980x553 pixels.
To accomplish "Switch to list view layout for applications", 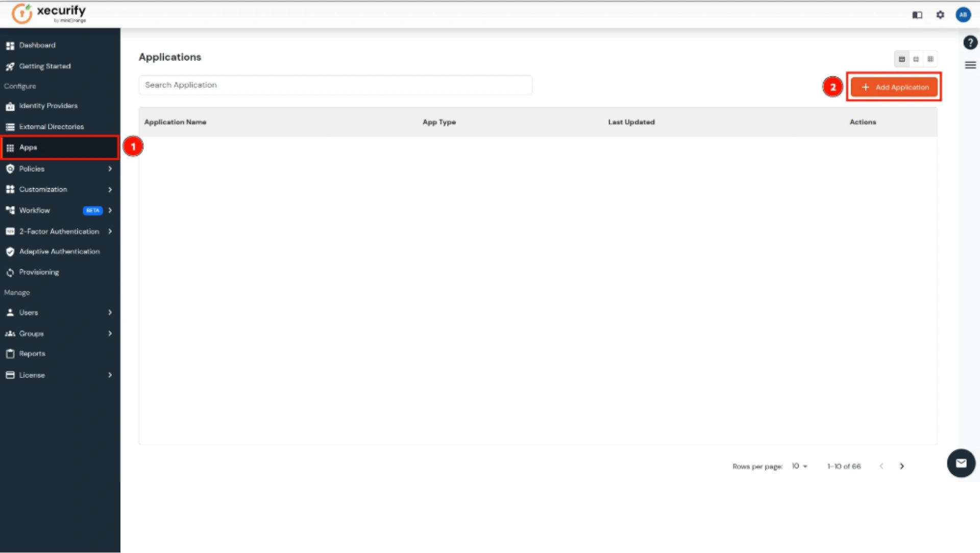I will click(x=916, y=59).
